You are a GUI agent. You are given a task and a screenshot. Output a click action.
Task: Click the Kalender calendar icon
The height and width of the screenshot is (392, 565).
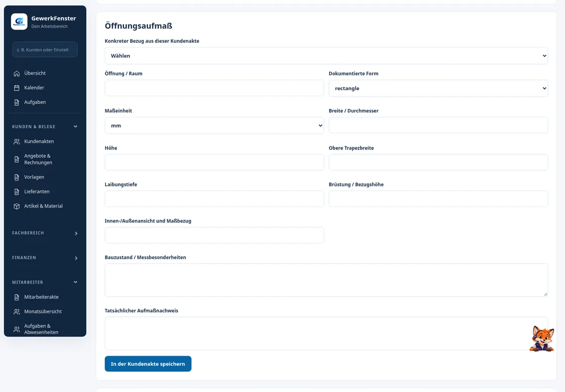click(x=17, y=88)
